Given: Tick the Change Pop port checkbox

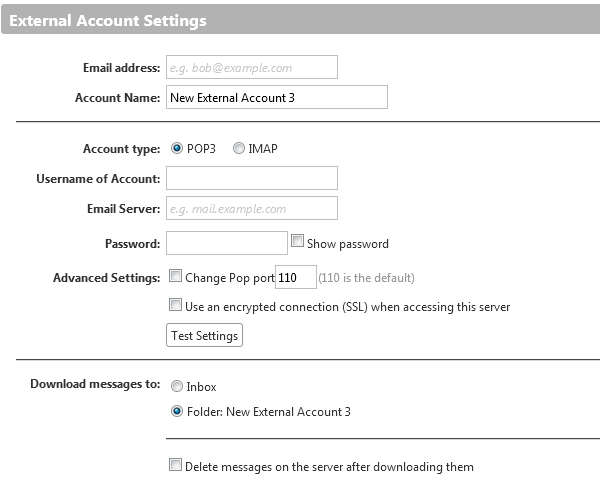Looking at the screenshot, I should [176, 276].
